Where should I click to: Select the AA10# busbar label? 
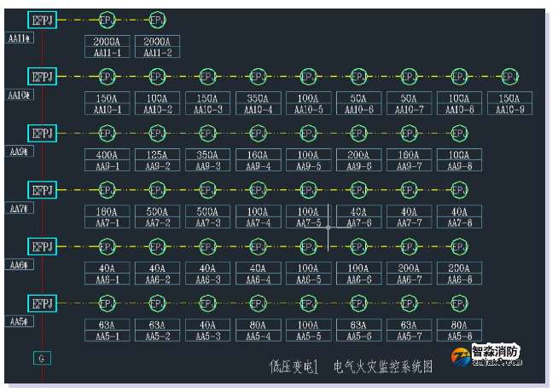(19, 95)
